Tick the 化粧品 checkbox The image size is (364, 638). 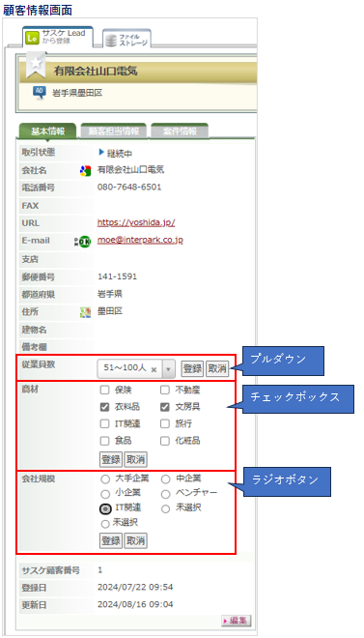pyautogui.click(x=164, y=441)
